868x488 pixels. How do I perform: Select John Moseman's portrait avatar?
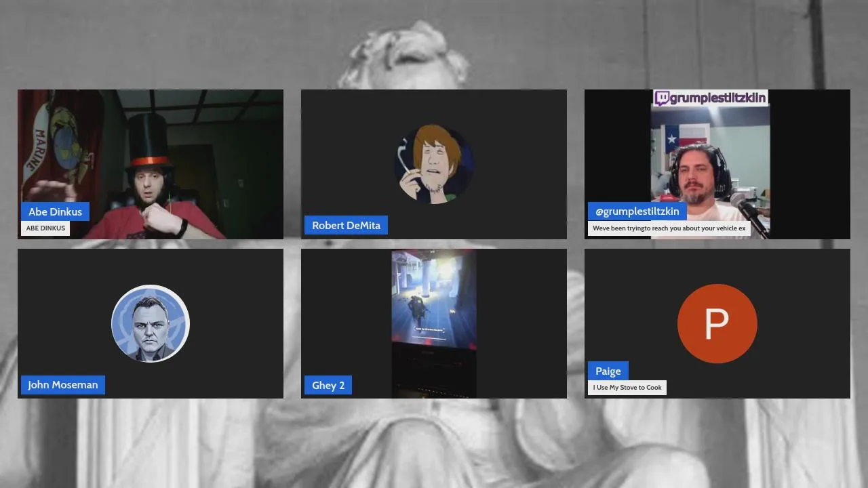click(x=151, y=323)
